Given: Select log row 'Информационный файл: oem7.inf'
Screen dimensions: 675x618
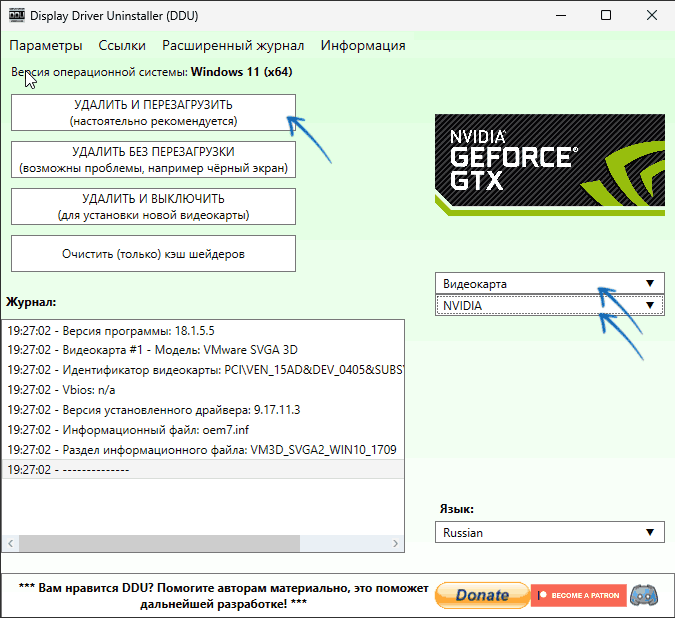Looking at the screenshot, I should (x=203, y=430).
